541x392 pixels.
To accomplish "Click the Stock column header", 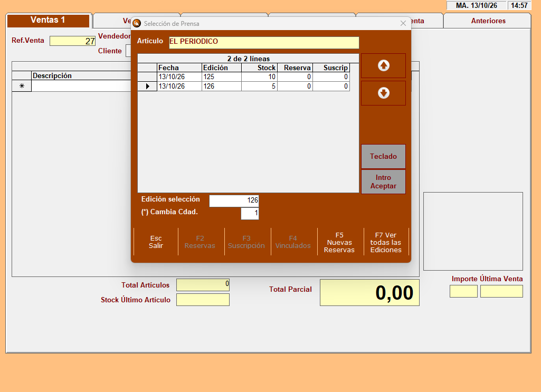I will pos(259,68).
